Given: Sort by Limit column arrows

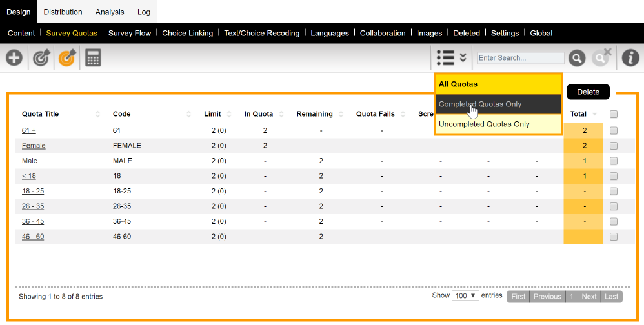Looking at the screenshot, I should point(229,114).
